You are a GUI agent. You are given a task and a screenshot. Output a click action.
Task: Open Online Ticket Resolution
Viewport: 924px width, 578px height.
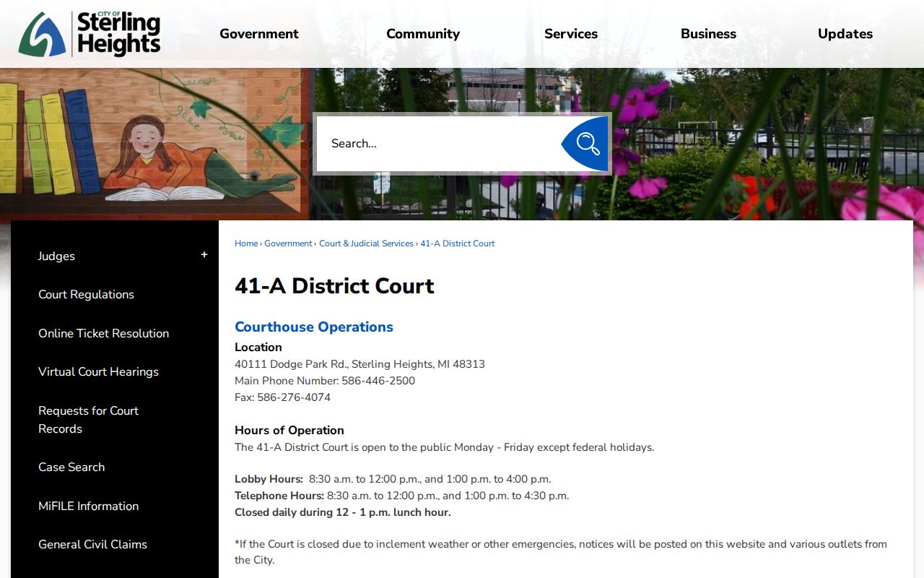(x=103, y=334)
